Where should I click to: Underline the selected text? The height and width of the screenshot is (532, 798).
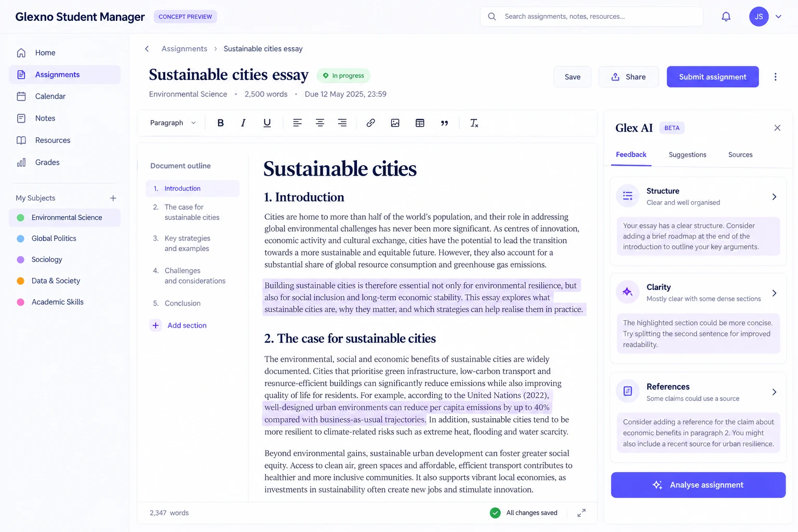point(267,123)
